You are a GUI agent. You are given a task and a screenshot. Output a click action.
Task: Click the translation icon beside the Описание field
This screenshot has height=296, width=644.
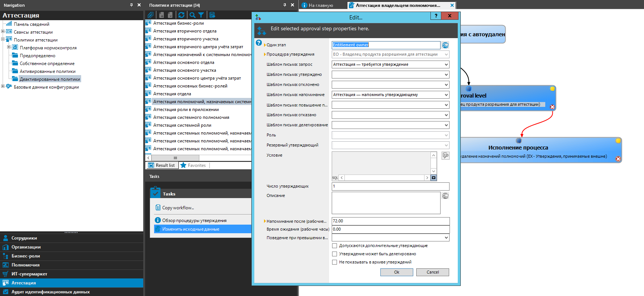pos(445,196)
